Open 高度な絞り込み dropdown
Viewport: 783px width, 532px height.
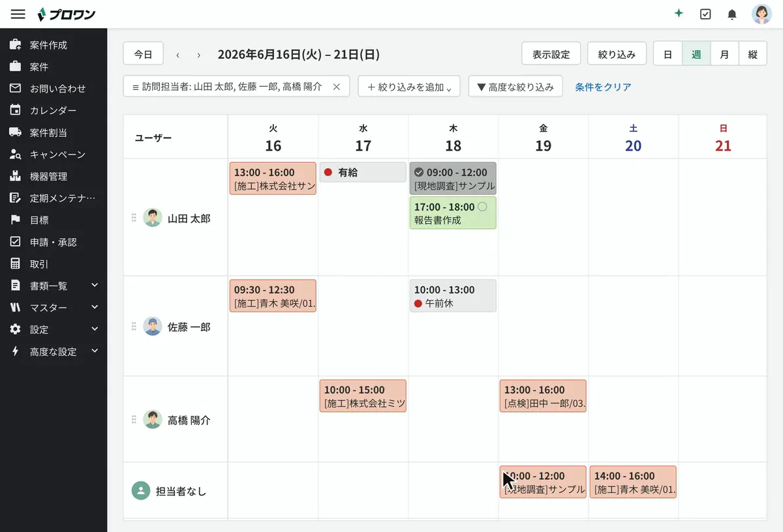pyautogui.click(x=515, y=87)
